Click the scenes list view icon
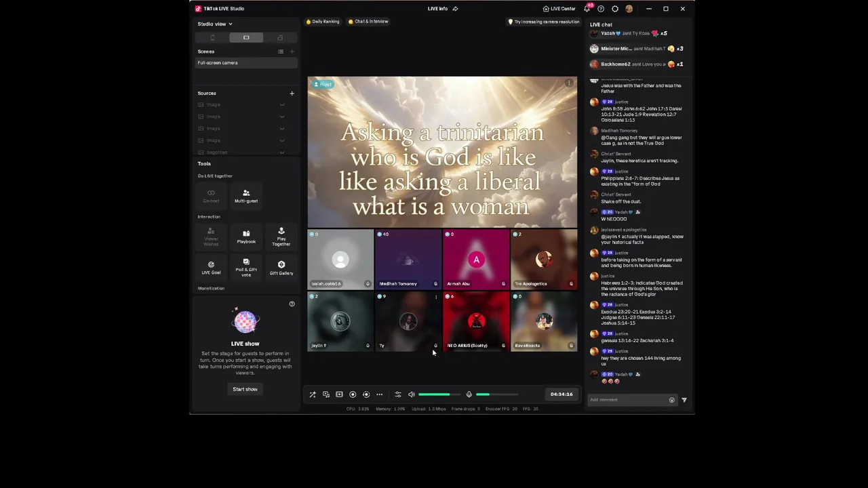Viewport: 868px width, 488px height. [281, 52]
